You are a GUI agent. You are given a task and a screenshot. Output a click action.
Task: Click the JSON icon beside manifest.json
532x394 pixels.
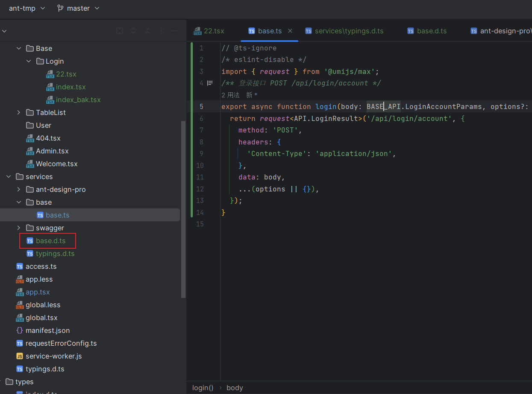pos(19,330)
